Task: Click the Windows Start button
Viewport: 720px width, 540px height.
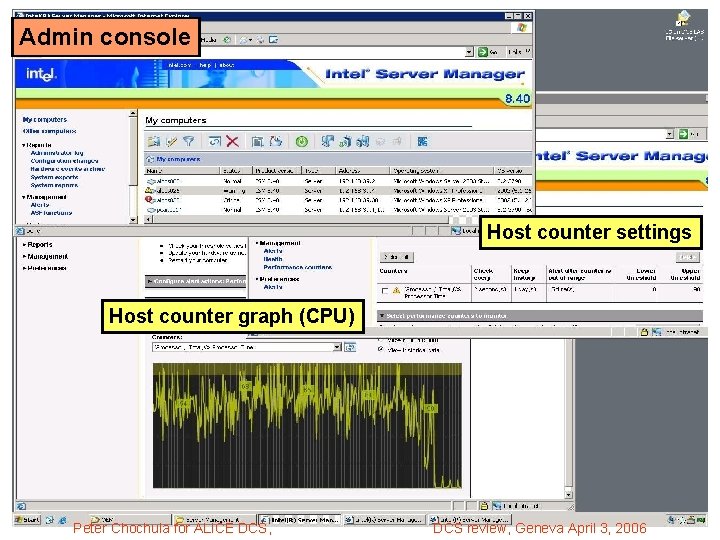Action: point(28,520)
